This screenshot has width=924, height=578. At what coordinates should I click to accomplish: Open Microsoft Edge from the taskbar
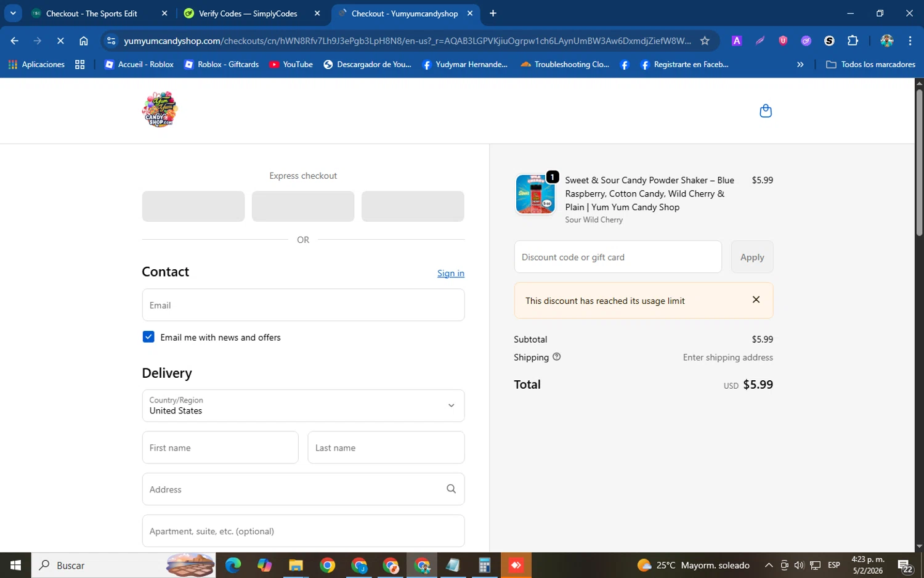click(233, 565)
